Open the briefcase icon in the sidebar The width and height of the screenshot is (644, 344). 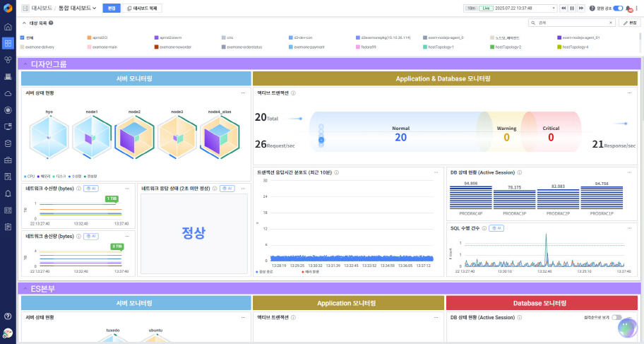click(x=8, y=160)
